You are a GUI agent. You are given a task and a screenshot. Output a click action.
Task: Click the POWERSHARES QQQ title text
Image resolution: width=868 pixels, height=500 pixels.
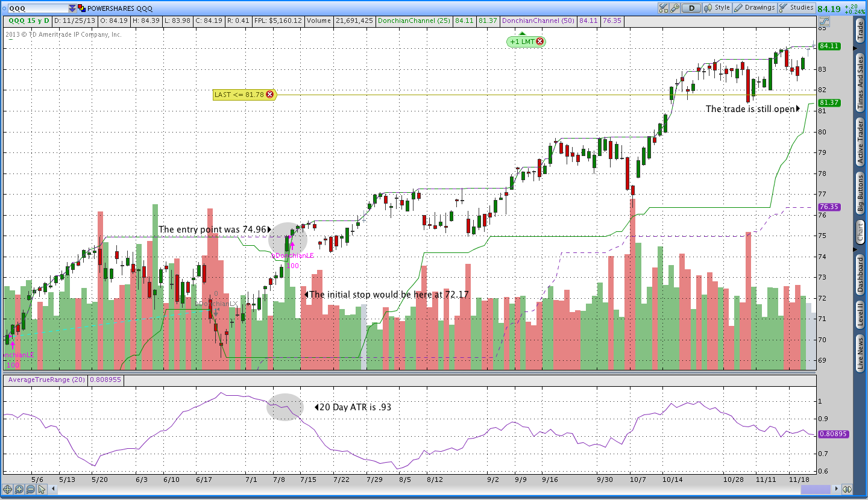pyautogui.click(x=120, y=8)
